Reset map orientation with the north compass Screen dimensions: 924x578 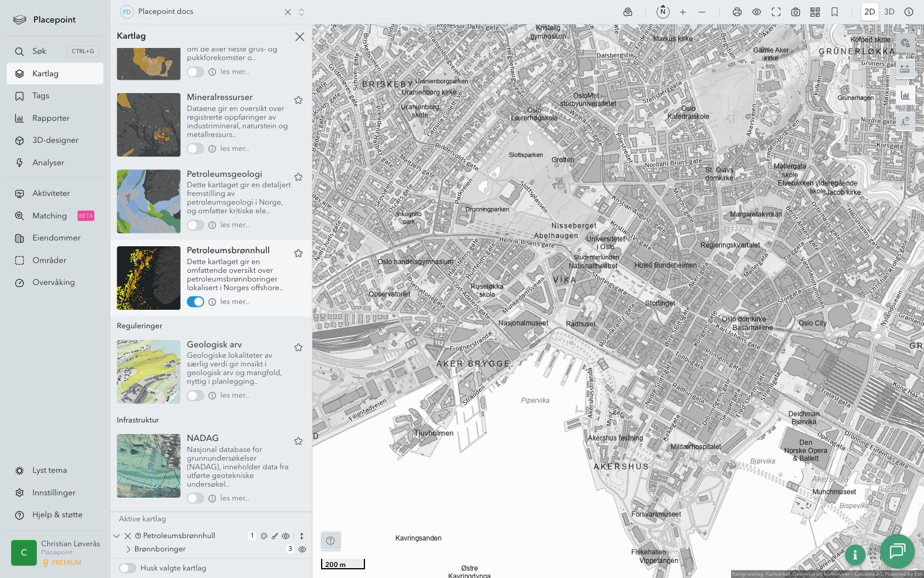point(663,12)
